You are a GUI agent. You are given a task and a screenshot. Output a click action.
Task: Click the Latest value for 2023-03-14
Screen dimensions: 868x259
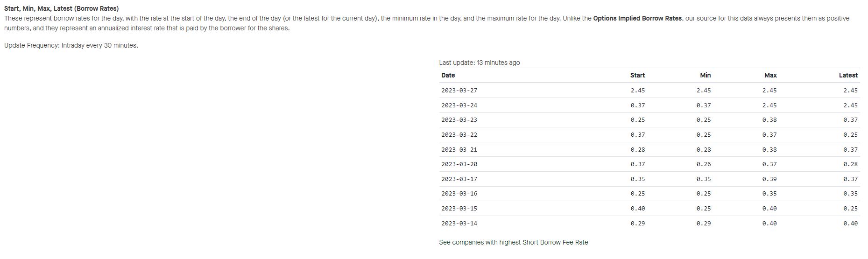[x=850, y=224]
